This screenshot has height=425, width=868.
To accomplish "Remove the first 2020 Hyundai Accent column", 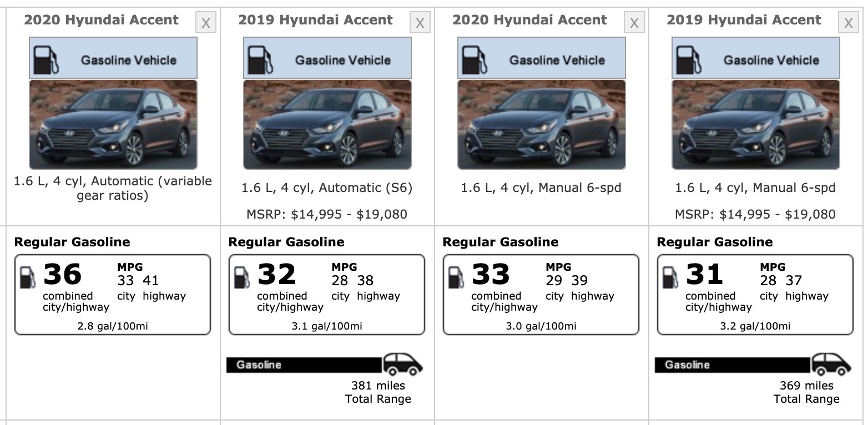I will pos(205,23).
